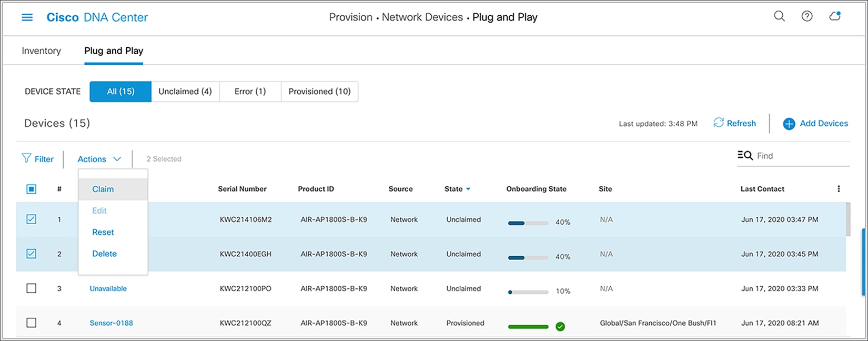
Task: Open the cloud notifications icon
Action: 835,16
